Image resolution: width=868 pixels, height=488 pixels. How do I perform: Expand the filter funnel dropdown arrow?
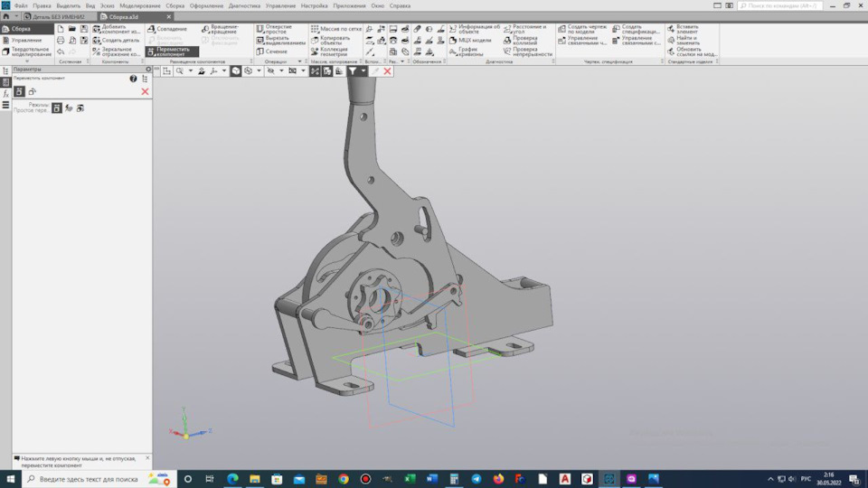pyautogui.click(x=363, y=70)
